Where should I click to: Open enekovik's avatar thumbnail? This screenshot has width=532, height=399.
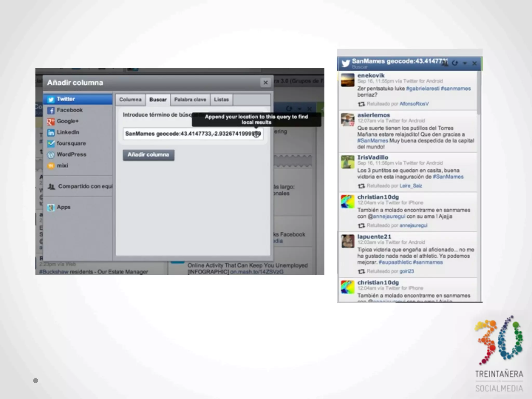(348, 80)
